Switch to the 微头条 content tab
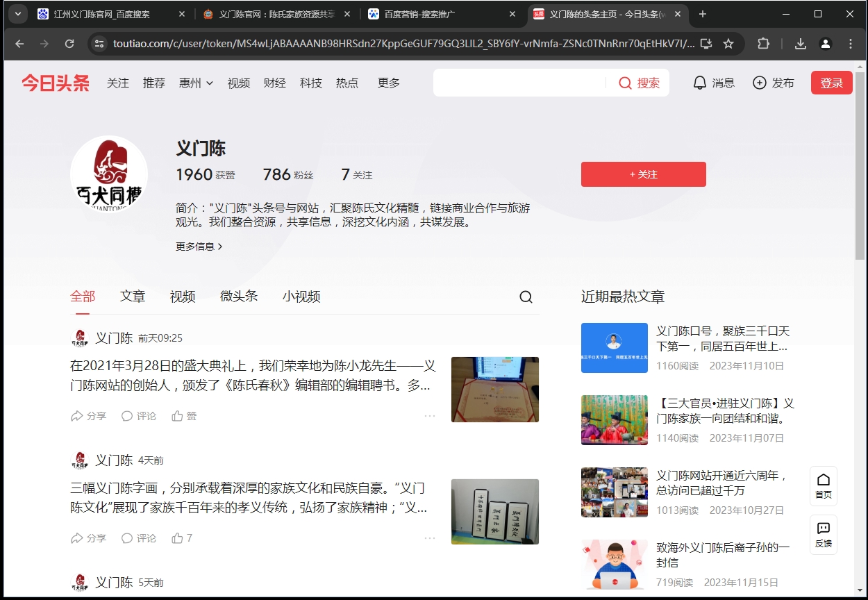Viewport: 868px width, 600px height. point(239,297)
